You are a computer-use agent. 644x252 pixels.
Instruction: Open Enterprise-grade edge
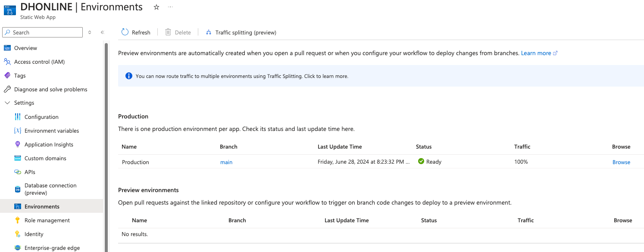[52, 247]
